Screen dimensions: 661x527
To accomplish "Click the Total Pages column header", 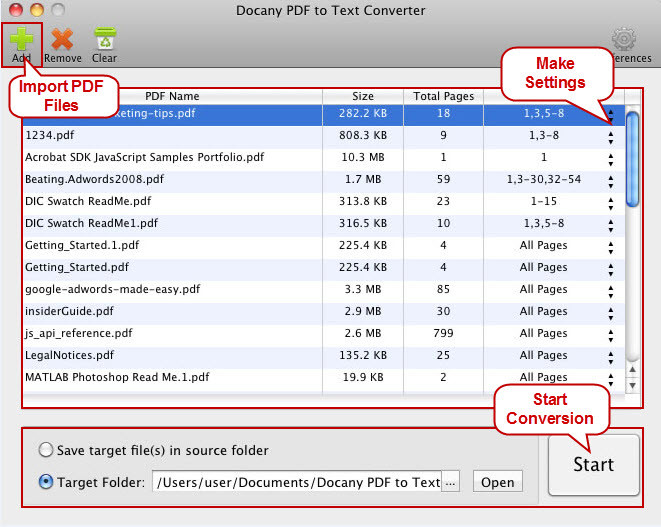I will pyautogui.click(x=442, y=96).
